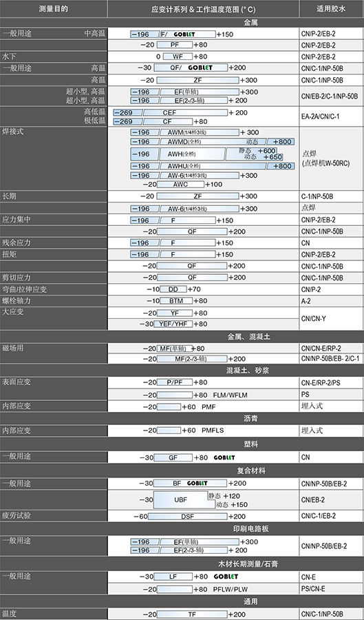Click the GF range bar
Image resolution: width=364 pixels, height=620 pixels.
pos(173,457)
